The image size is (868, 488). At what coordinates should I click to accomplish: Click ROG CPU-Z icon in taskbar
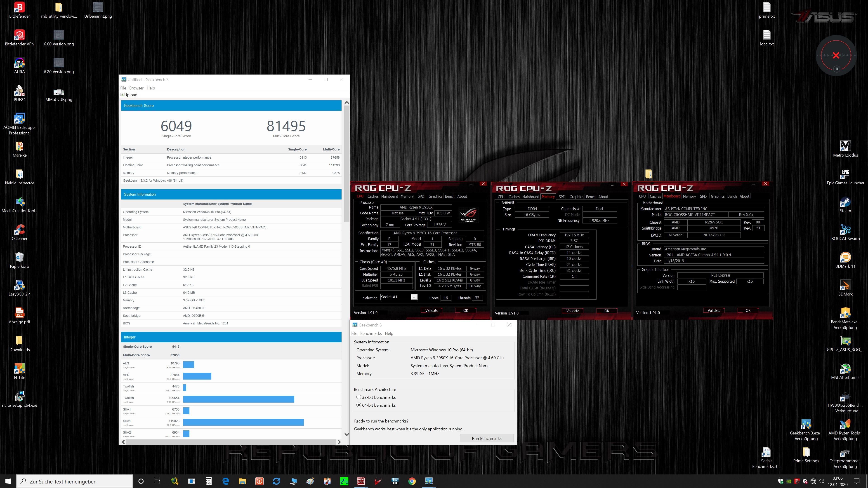coord(361,481)
